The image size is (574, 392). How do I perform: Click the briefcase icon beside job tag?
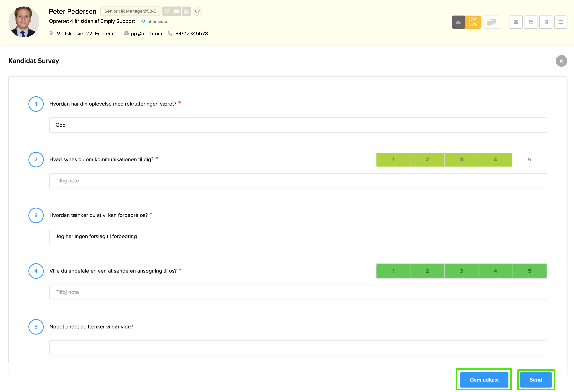(x=177, y=11)
